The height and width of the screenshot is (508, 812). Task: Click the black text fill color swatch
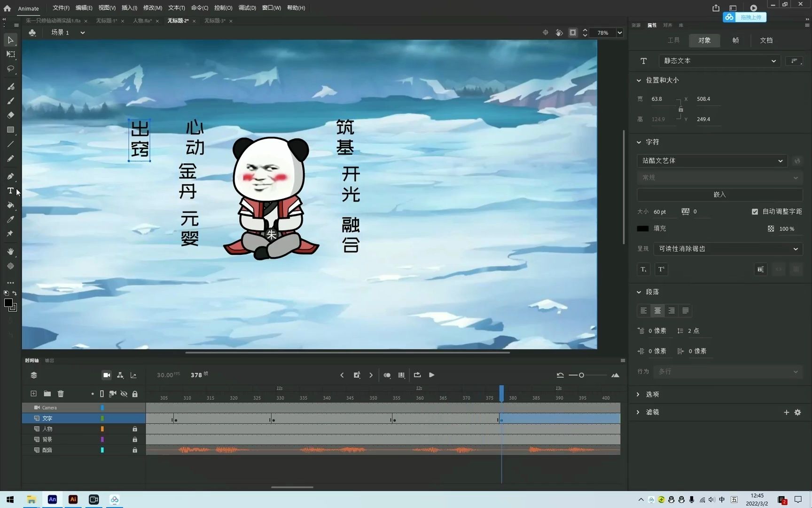(x=642, y=229)
